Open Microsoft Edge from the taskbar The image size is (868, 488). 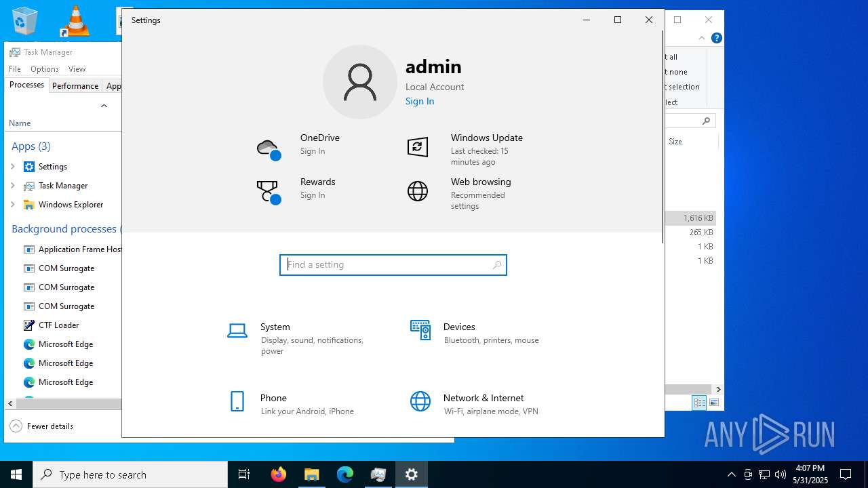coord(345,474)
